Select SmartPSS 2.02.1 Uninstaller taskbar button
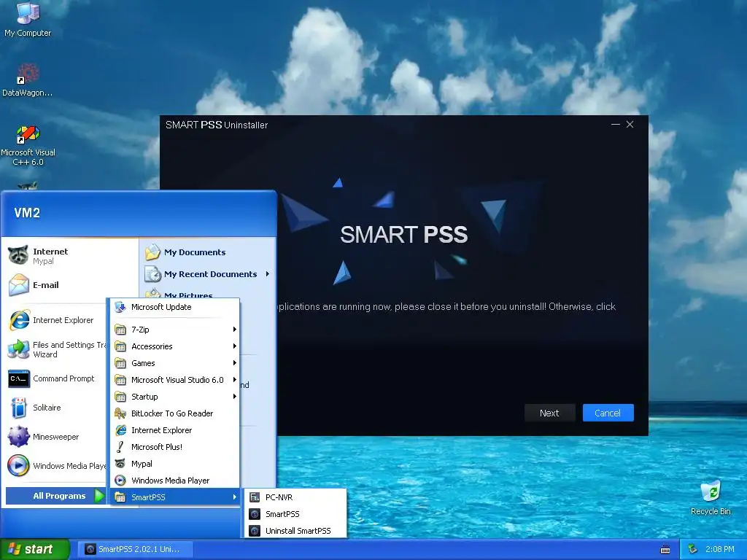Image resolution: width=747 pixels, height=560 pixels. 135,549
